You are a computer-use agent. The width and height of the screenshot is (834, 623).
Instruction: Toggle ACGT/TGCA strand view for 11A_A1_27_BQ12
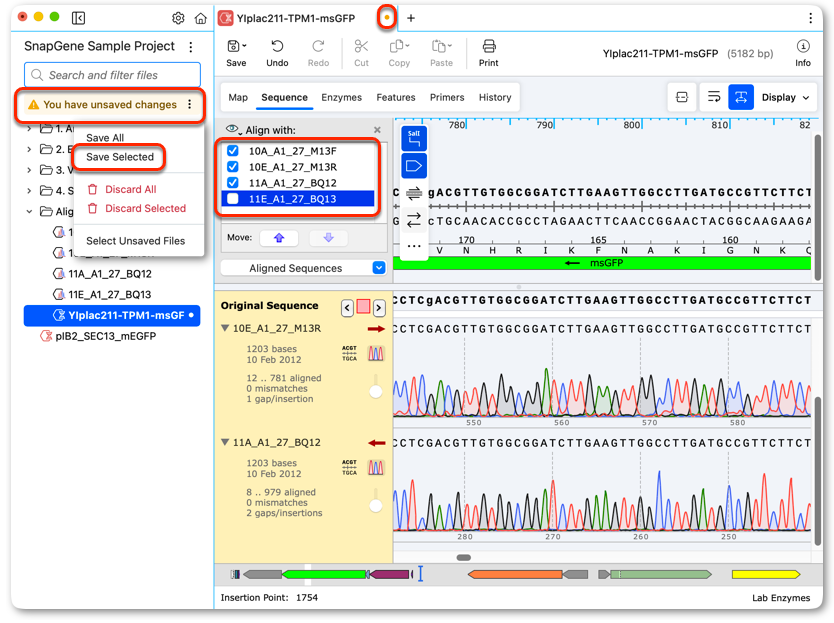[x=349, y=468]
